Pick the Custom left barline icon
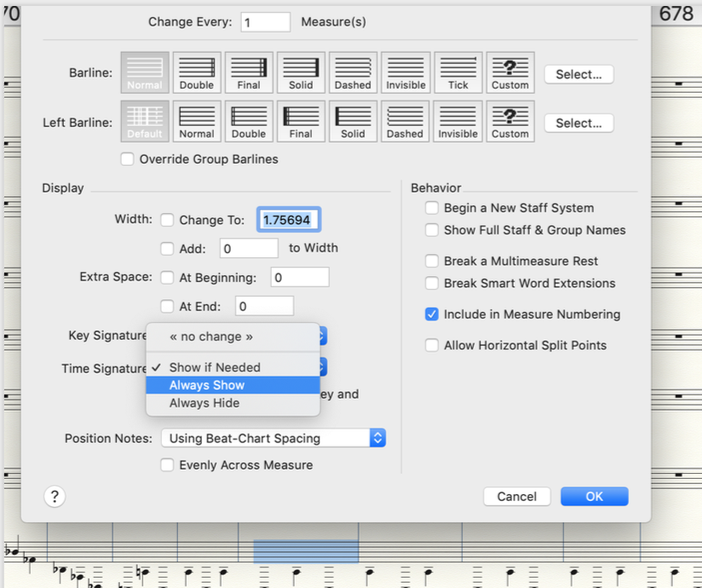702x588 pixels. click(509, 122)
